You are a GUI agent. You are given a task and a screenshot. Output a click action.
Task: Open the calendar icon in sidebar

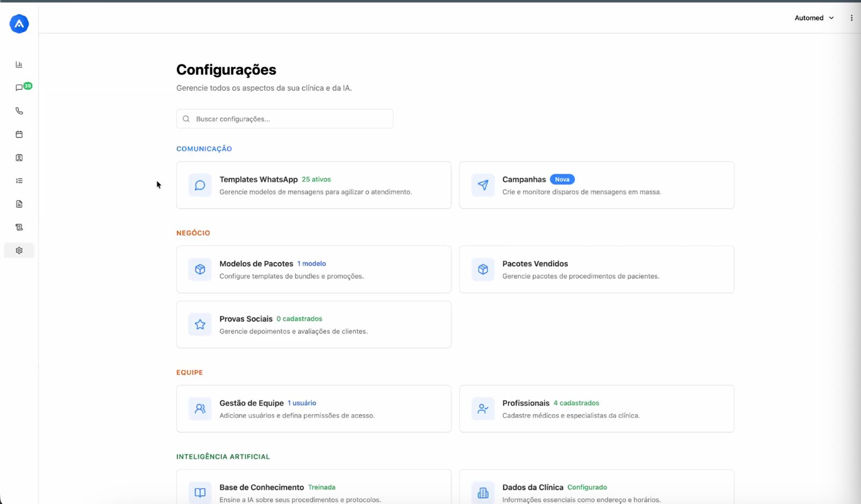point(19,134)
